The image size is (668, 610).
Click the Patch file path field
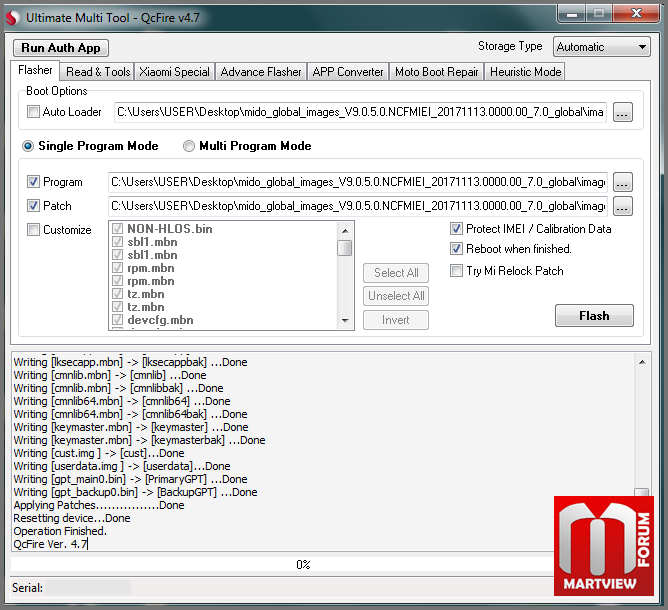click(x=358, y=206)
